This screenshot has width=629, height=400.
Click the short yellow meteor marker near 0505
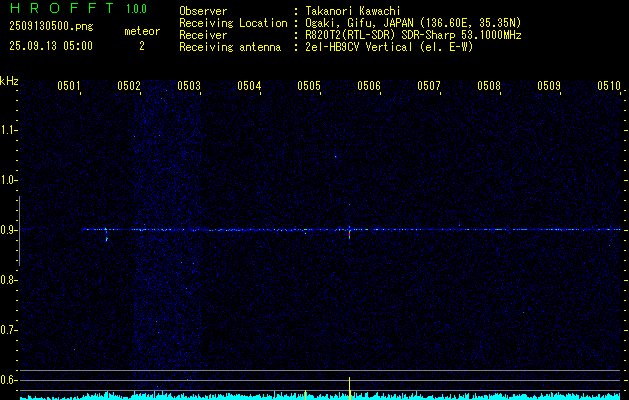[x=306, y=395]
